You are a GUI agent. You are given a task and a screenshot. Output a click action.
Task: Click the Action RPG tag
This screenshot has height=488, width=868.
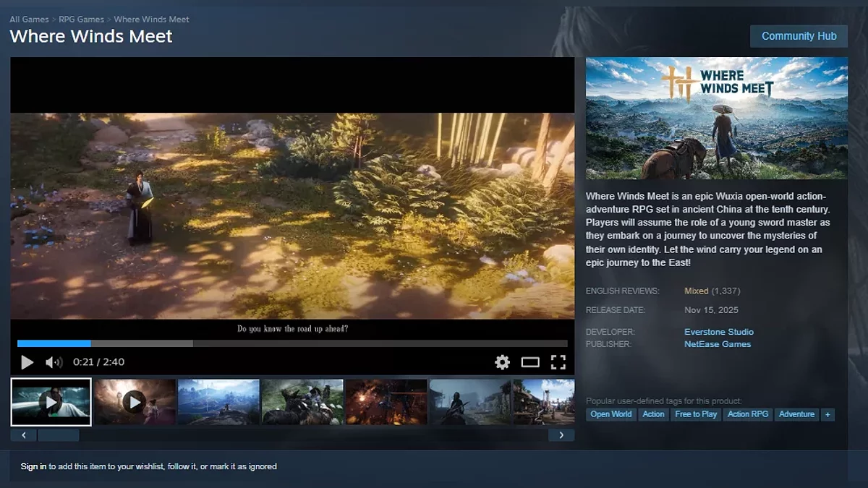pos(748,414)
